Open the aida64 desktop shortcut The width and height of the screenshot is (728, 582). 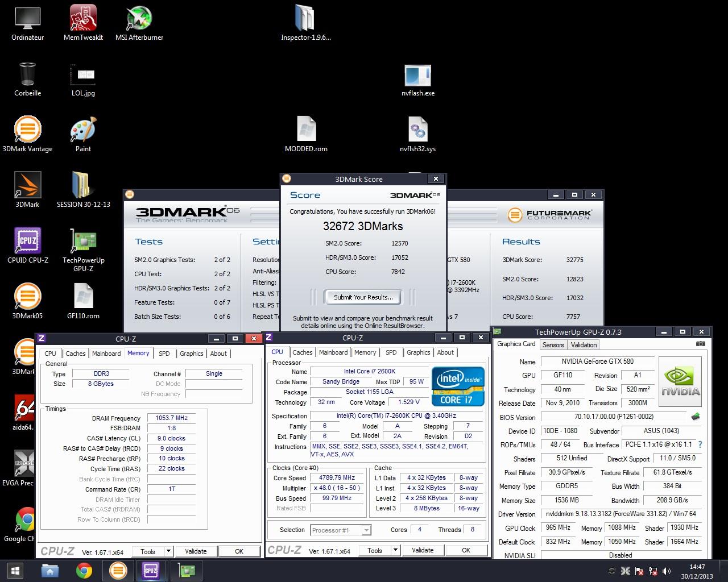(x=23, y=413)
